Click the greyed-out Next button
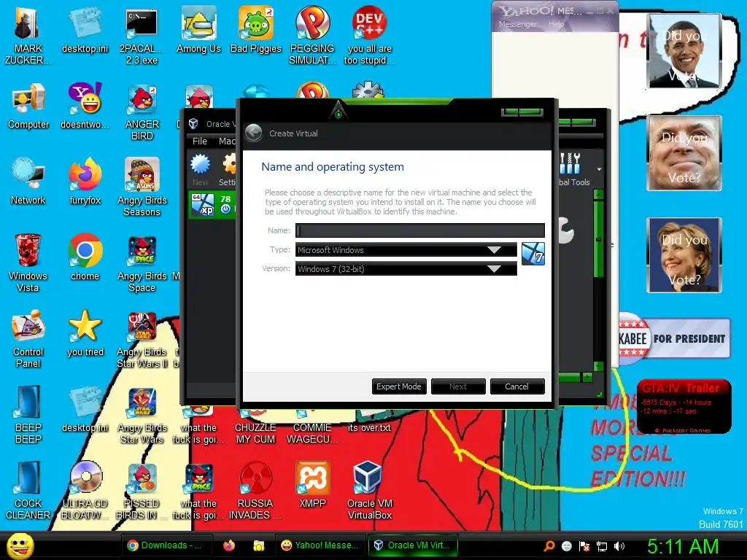Screen dimensions: 747x560 [458, 386]
